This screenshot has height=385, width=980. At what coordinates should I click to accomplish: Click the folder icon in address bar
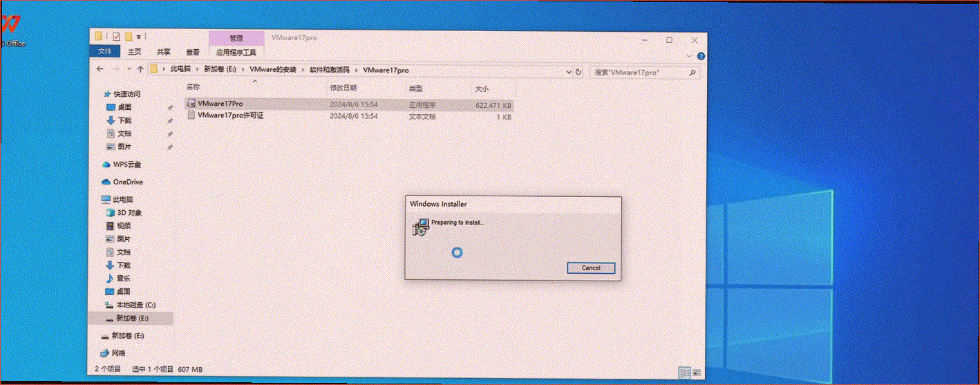click(155, 70)
